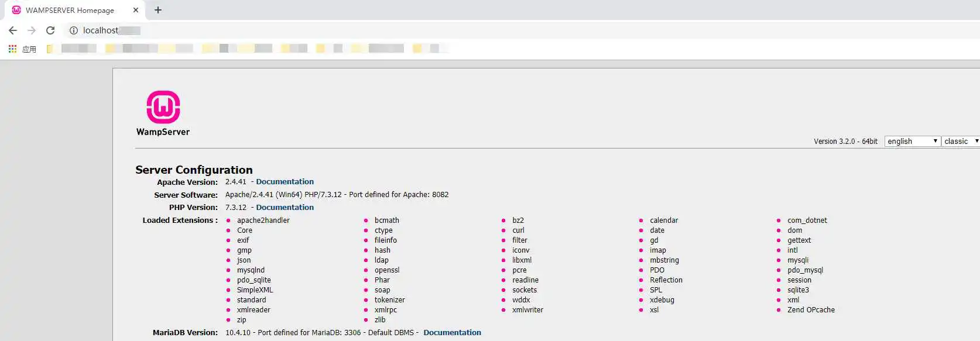Click the tokenizer extension
The height and width of the screenshot is (341, 980).
click(390, 300)
